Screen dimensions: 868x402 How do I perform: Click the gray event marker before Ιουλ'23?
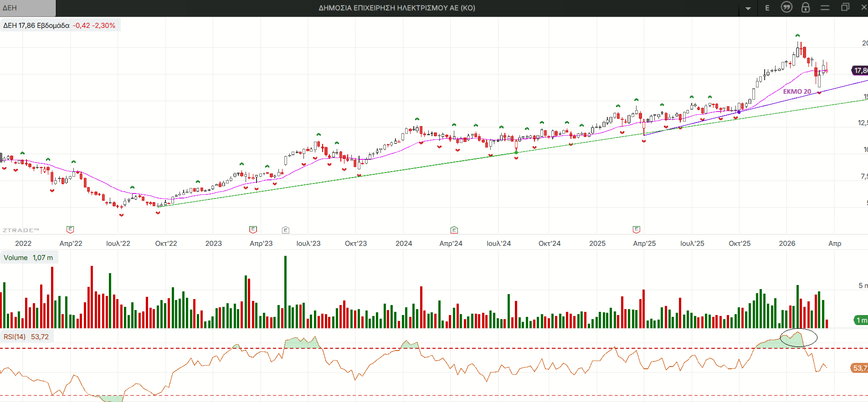pos(286,230)
